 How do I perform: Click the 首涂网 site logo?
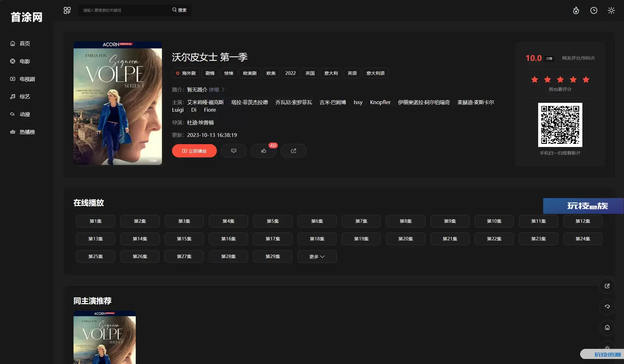27,17
